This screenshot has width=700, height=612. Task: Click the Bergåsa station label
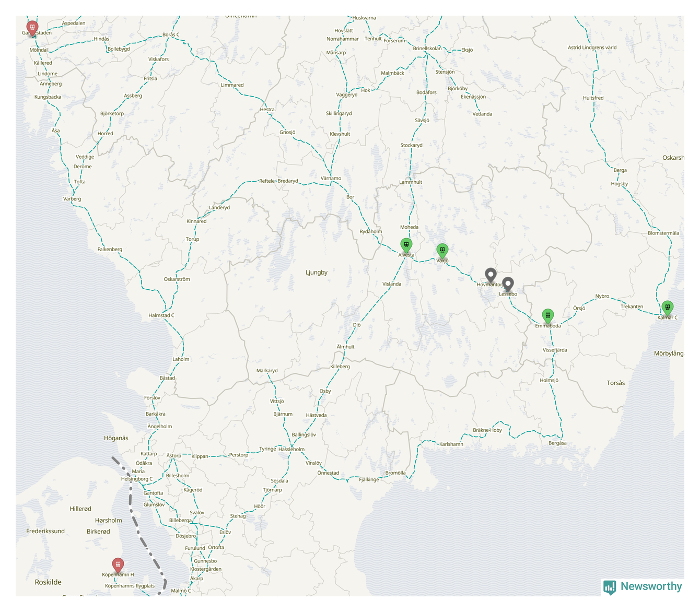coord(558,443)
